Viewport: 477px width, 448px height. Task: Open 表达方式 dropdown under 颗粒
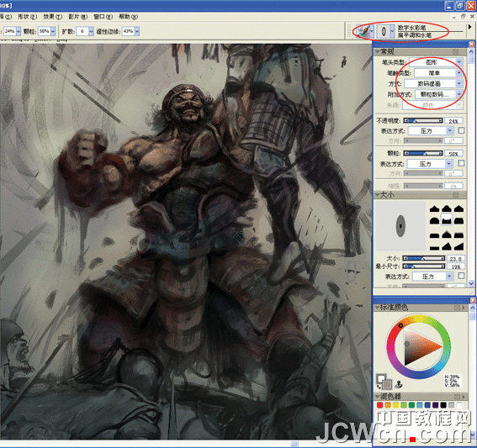(x=430, y=164)
